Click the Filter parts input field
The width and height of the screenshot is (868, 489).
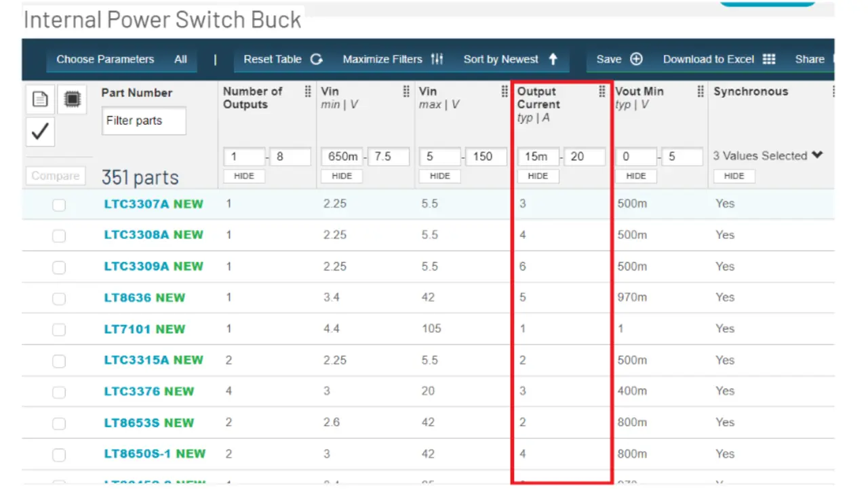coord(144,121)
